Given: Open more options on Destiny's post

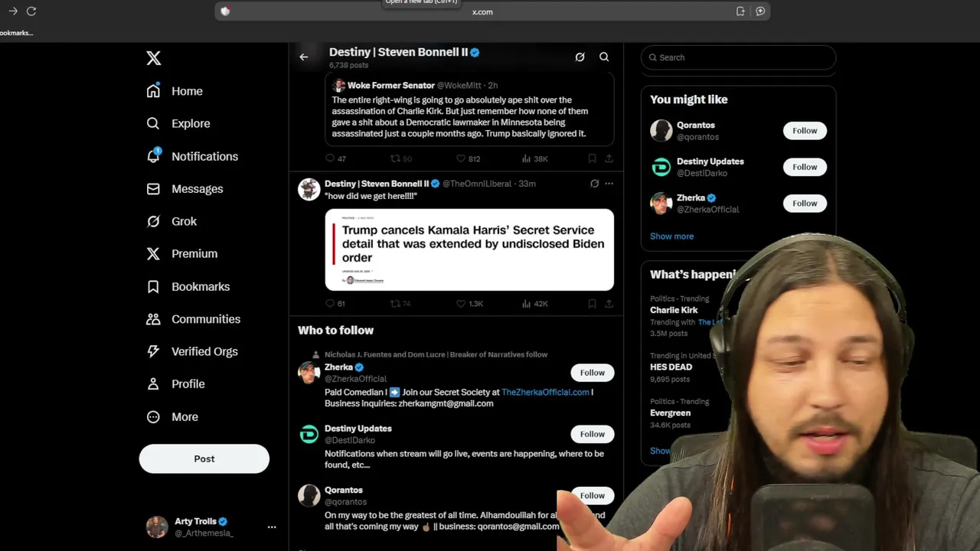Looking at the screenshot, I should tap(609, 184).
